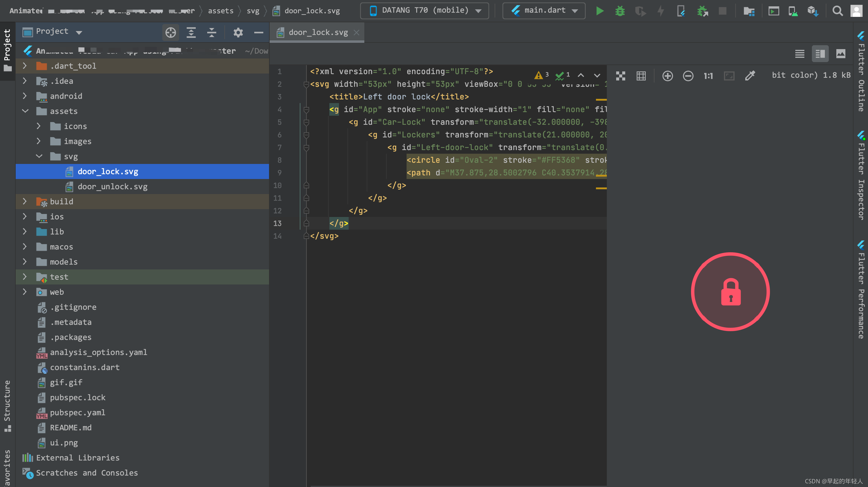Open the DATANG T70 device selector
The height and width of the screenshot is (487, 868).
424,11
